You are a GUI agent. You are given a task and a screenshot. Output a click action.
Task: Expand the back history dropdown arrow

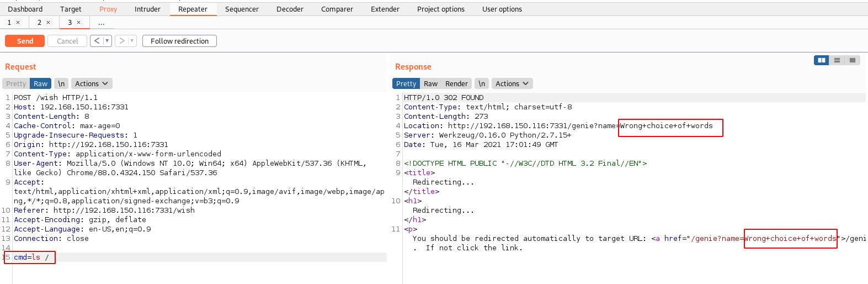click(x=107, y=41)
